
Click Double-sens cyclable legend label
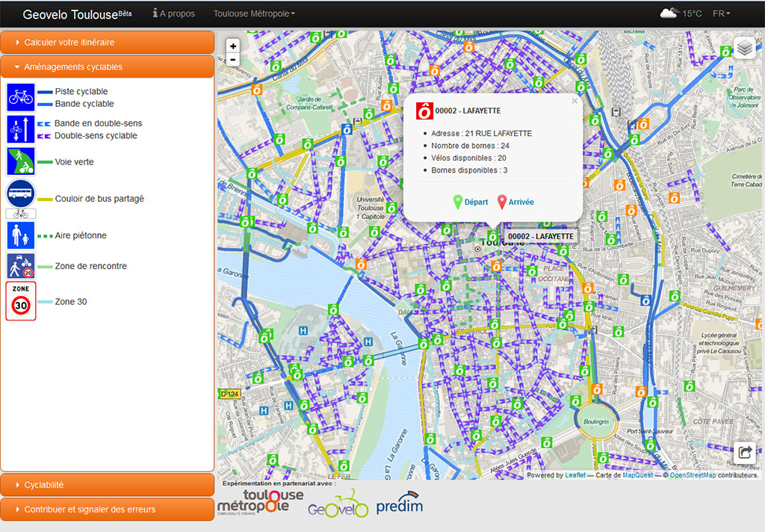tap(96, 135)
